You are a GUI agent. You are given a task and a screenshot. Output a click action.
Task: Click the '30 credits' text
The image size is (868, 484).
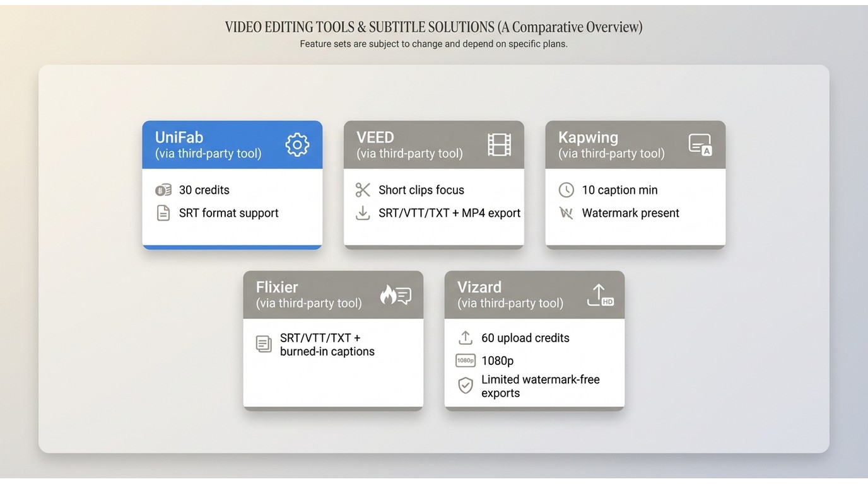click(204, 190)
